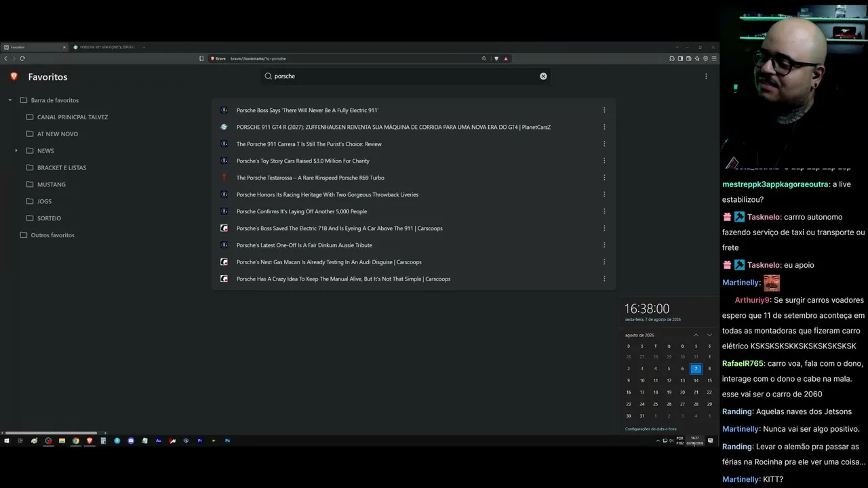Viewport: 868px width, 488px height.
Task: Open more actions for 'Fair Dinkum Aussie' bookmark
Action: tap(604, 245)
